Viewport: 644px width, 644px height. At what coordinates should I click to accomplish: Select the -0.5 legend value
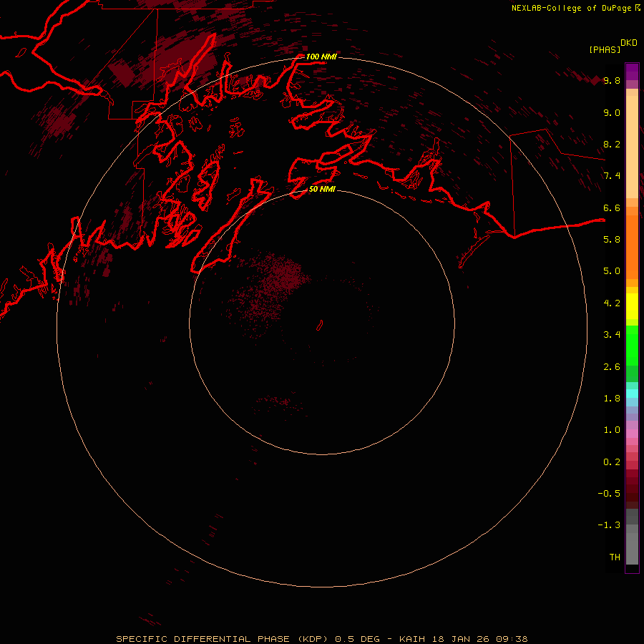coord(609,494)
